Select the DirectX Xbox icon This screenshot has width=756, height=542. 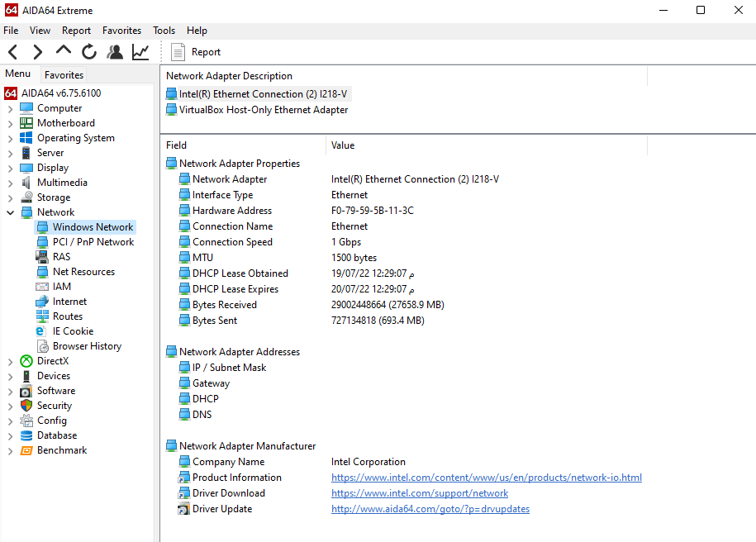pyautogui.click(x=26, y=361)
